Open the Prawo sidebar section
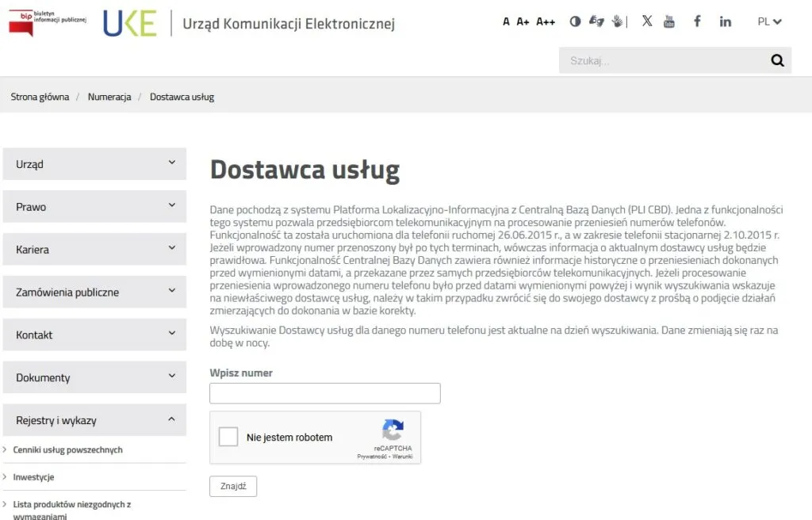This screenshot has width=812, height=520. [94, 207]
